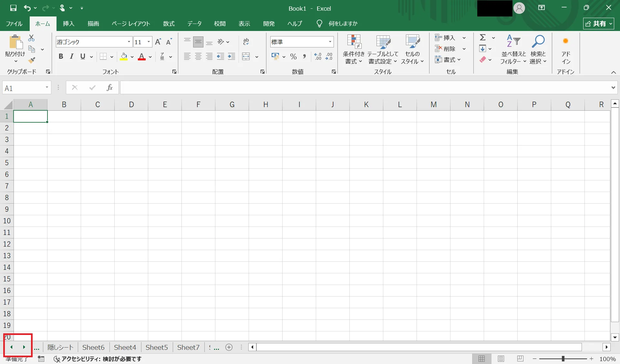Expand the number format 標準 dropdown
Screen dimensions: 620x364
[x=330, y=42]
